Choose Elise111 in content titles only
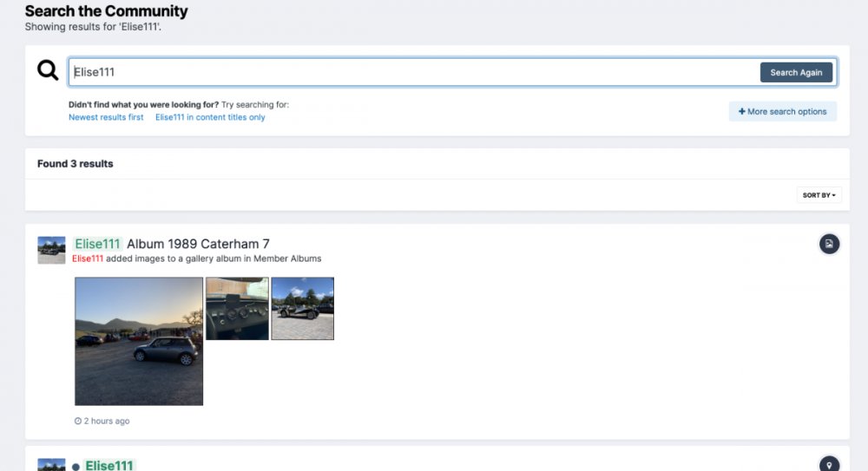Viewport: 868px width, 471px height. pyautogui.click(x=210, y=117)
